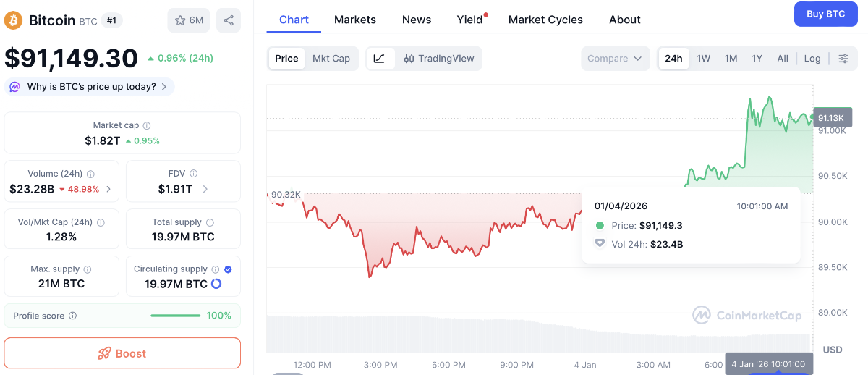868x375 pixels.
Task: Switch chart to Mkt Cap view
Action: pyautogui.click(x=331, y=59)
